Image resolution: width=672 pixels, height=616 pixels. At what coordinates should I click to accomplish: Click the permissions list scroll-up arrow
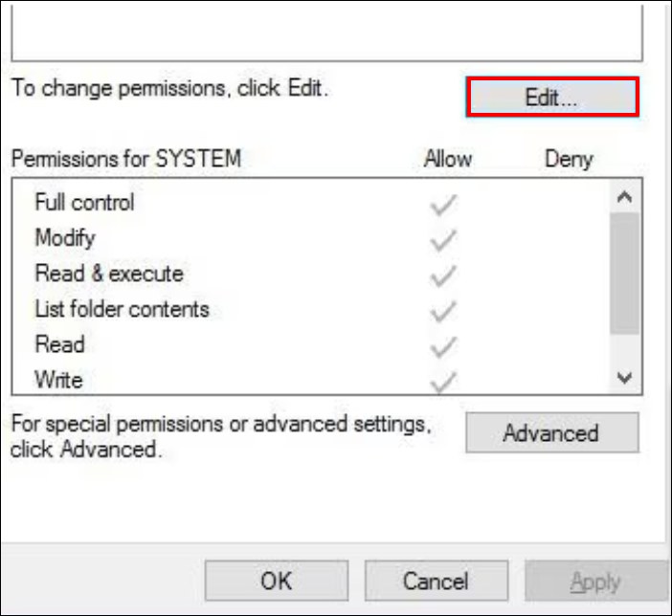(x=625, y=198)
